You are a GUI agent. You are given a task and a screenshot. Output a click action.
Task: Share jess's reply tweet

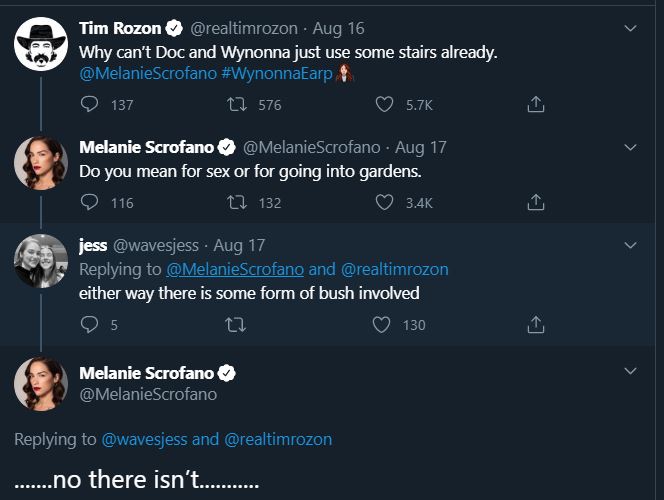(536, 324)
